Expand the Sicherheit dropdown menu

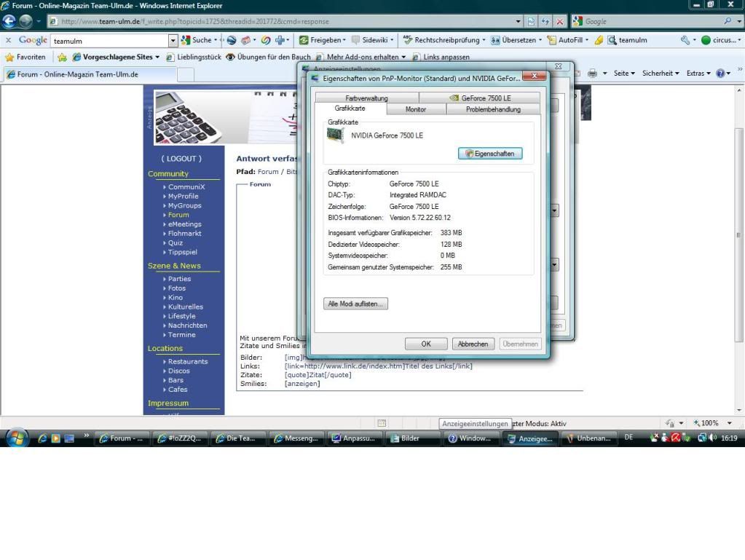pyautogui.click(x=661, y=74)
